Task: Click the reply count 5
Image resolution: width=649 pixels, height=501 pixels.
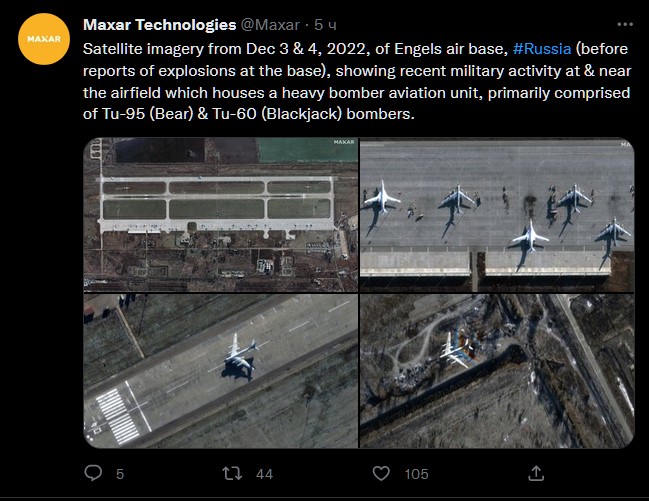Action: [120, 474]
